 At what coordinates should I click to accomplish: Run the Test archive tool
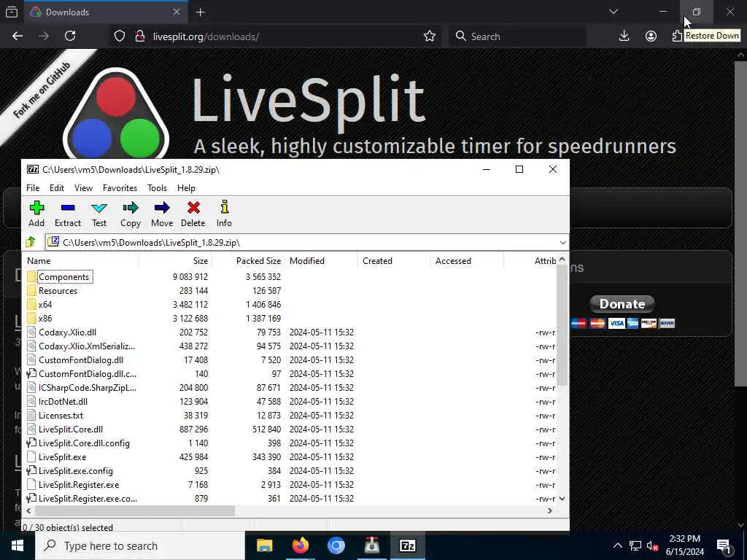point(99,214)
